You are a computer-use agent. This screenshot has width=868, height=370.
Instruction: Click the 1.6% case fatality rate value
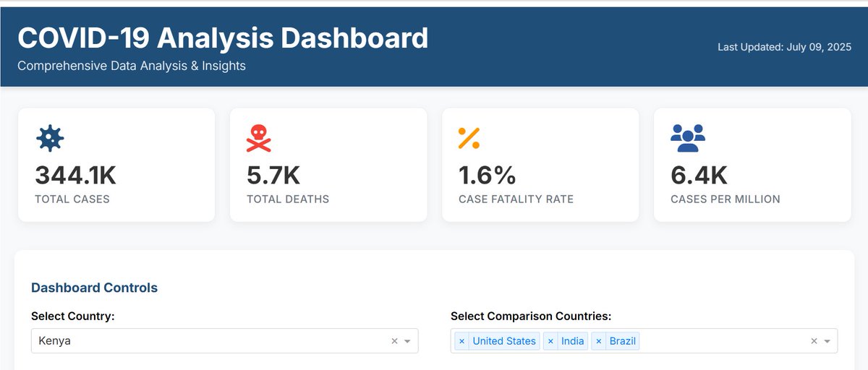[x=488, y=175]
